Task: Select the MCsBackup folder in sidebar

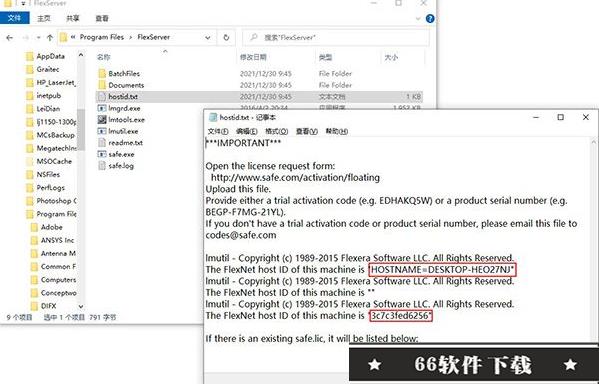Action: [x=55, y=135]
